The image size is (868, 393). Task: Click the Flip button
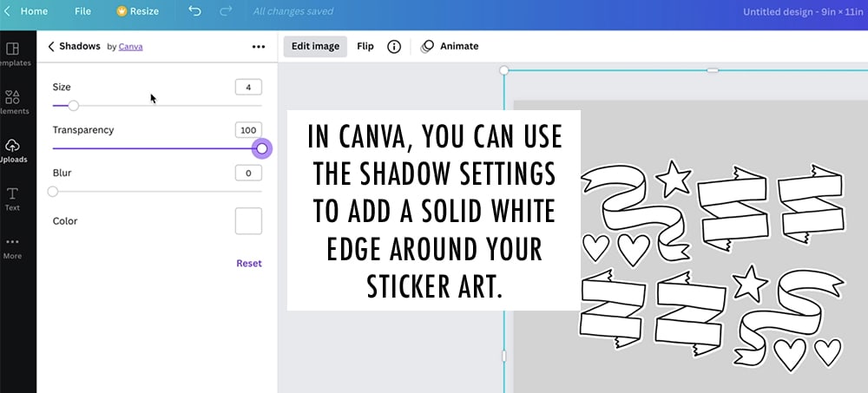click(365, 47)
